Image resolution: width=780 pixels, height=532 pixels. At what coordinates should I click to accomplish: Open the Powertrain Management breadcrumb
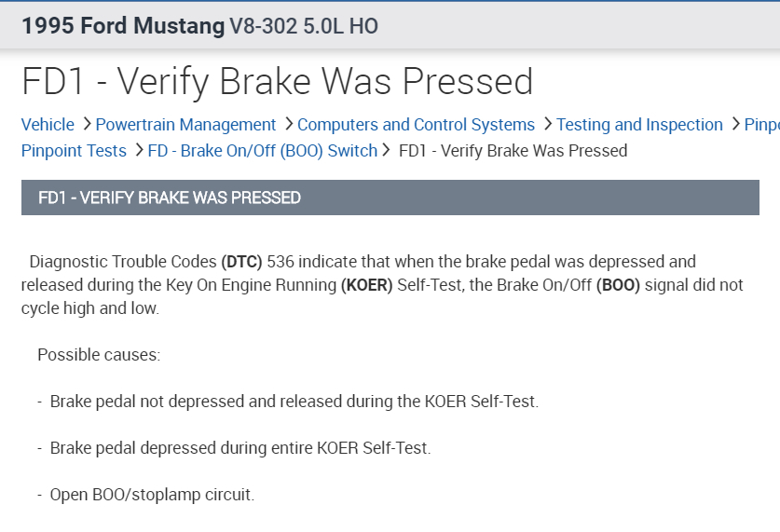pyautogui.click(x=185, y=125)
